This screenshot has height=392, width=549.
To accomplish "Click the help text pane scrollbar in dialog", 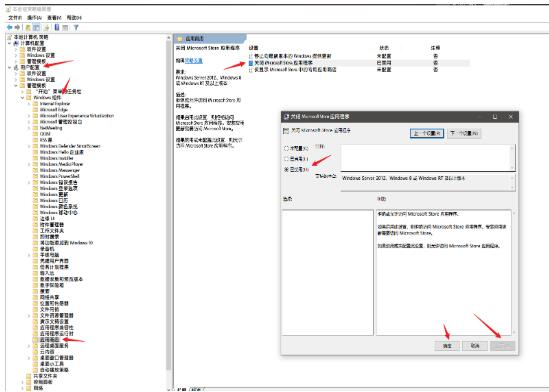I will (x=514, y=272).
